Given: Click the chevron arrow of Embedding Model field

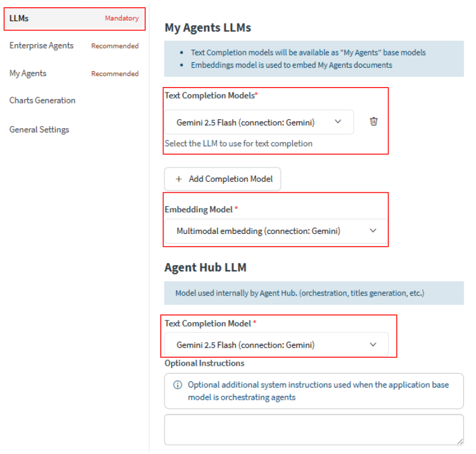Looking at the screenshot, I should (373, 230).
